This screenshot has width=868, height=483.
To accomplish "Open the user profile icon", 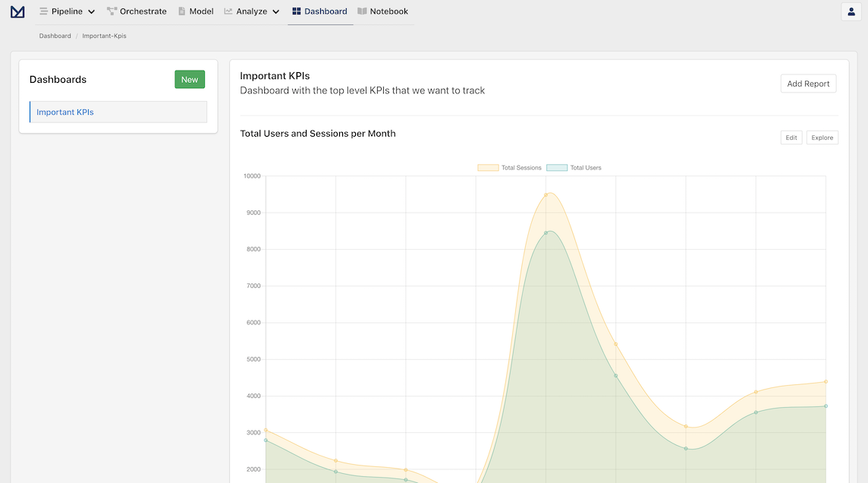I will pyautogui.click(x=851, y=11).
